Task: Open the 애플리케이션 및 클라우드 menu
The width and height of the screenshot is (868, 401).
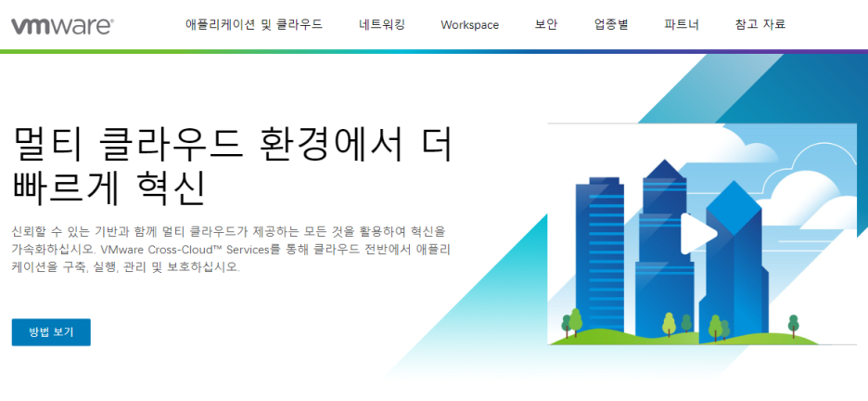Action: 254,24
